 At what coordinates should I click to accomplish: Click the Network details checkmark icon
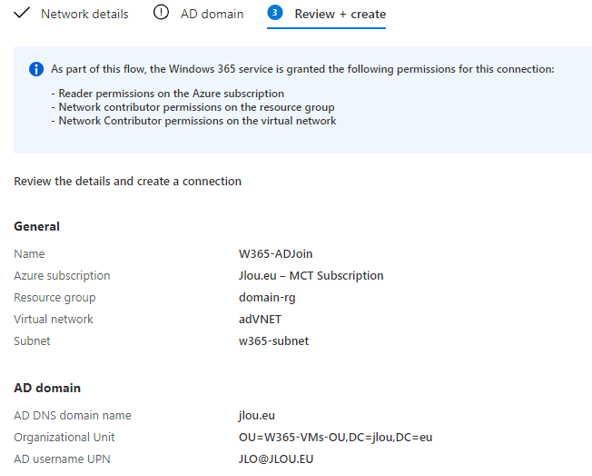22,12
